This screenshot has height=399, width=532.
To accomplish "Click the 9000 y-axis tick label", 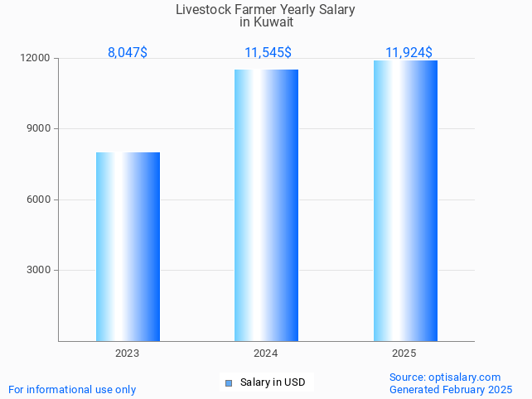I will click(x=38, y=129).
